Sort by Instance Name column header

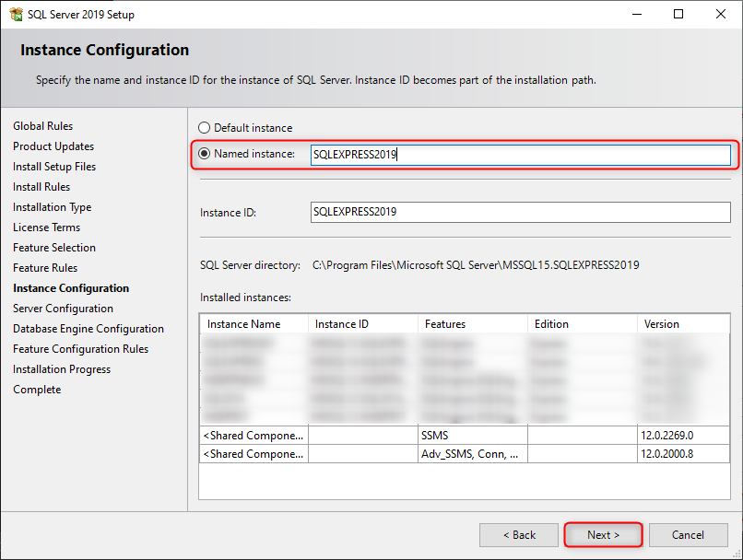coord(254,324)
